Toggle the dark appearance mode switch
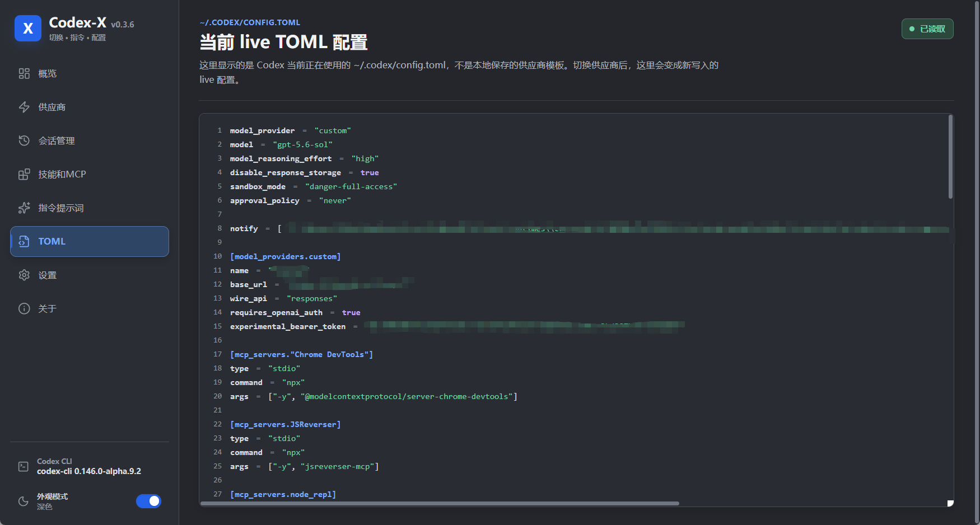 [148, 501]
